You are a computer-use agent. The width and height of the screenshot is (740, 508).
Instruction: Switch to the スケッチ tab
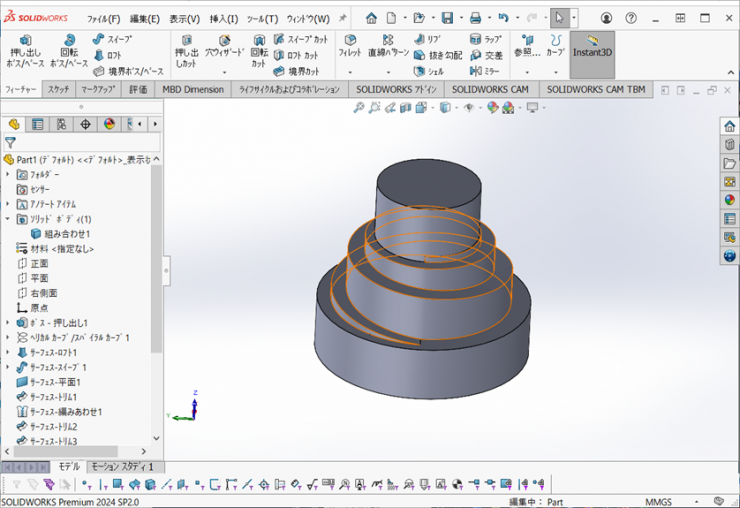click(x=58, y=89)
